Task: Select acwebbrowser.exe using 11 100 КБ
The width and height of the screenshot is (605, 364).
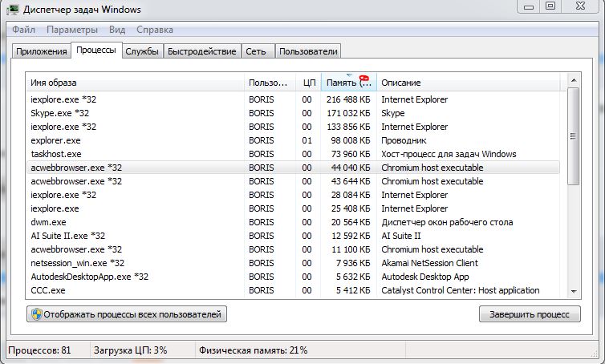Action: pyautogui.click(x=293, y=249)
